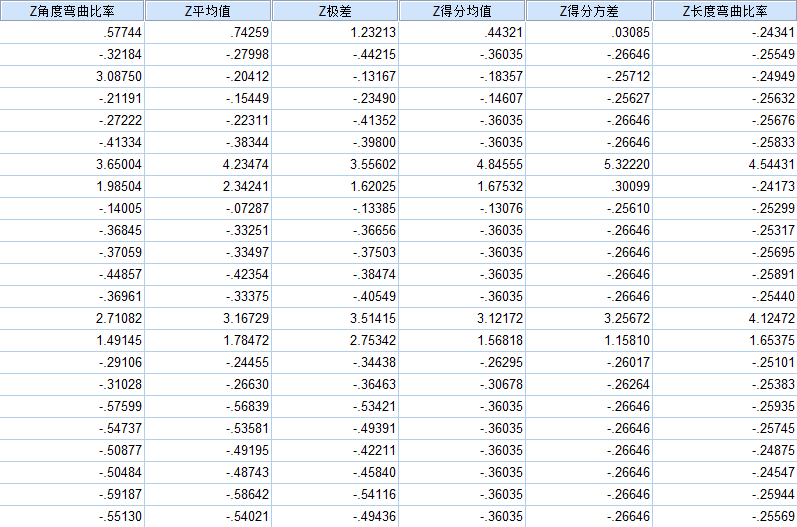Click cell value -.18357
797x527 pixels.
pos(501,76)
